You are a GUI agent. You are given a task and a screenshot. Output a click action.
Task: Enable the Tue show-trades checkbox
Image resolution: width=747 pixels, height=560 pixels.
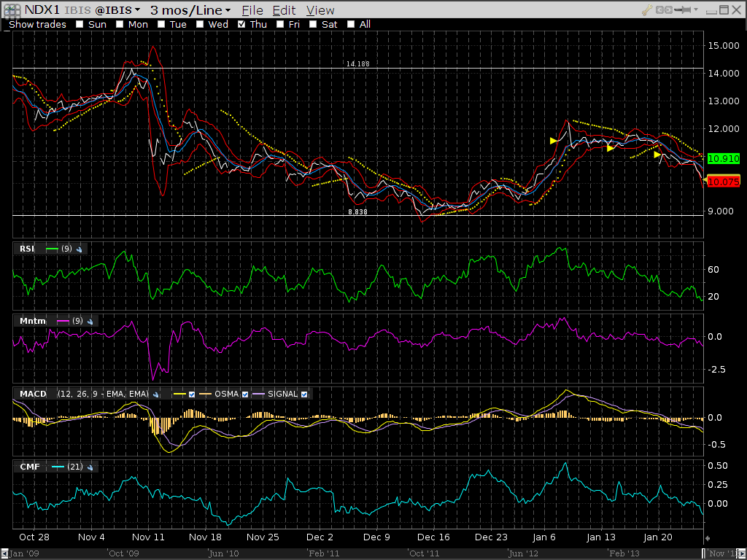[x=161, y=24]
